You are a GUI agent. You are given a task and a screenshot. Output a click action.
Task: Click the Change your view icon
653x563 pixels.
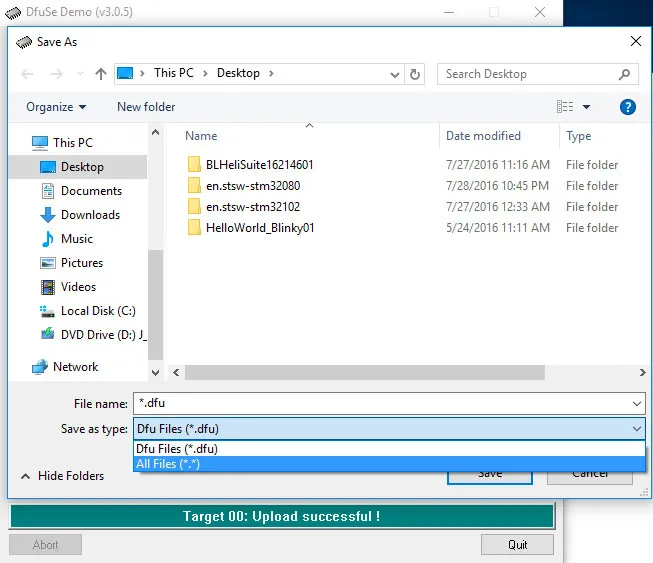[x=565, y=107]
